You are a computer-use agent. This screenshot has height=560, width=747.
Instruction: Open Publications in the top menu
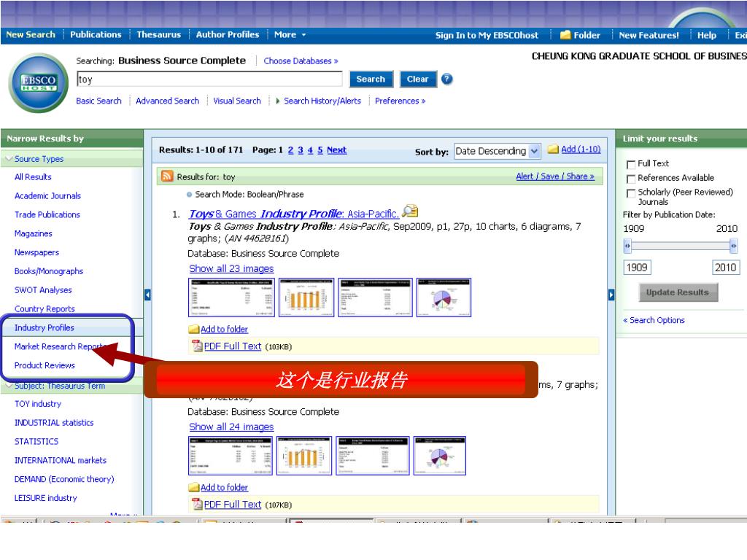(96, 35)
